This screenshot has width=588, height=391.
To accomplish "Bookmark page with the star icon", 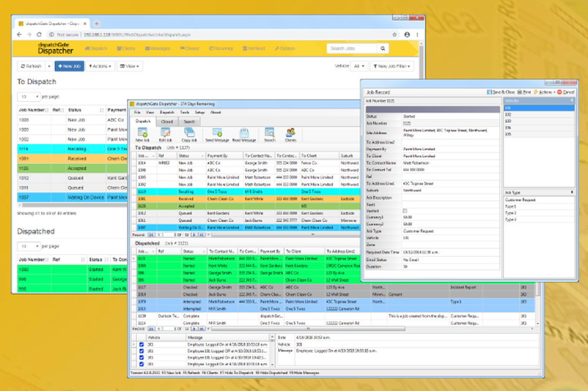I will point(395,35).
